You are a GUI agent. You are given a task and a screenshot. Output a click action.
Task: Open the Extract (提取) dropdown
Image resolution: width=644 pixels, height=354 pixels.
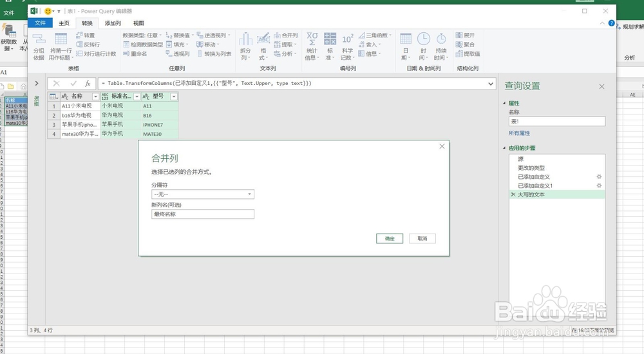coord(285,44)
